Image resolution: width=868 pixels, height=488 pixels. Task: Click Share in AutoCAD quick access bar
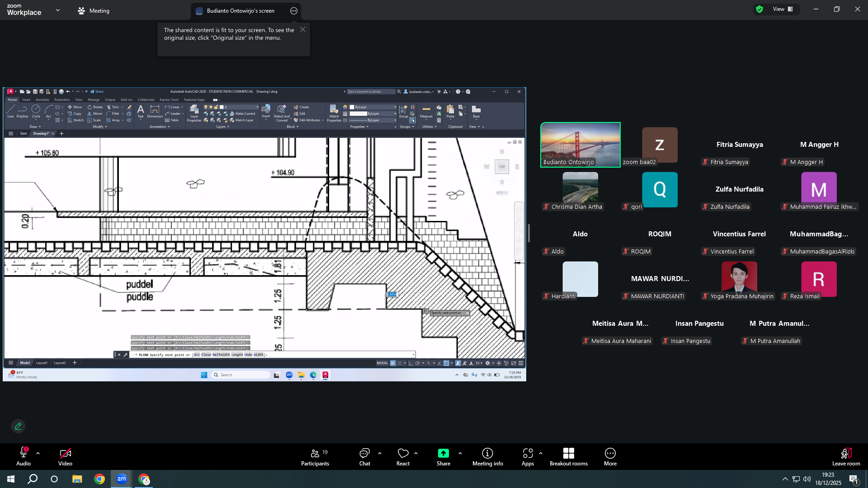[x=97, y=92]
